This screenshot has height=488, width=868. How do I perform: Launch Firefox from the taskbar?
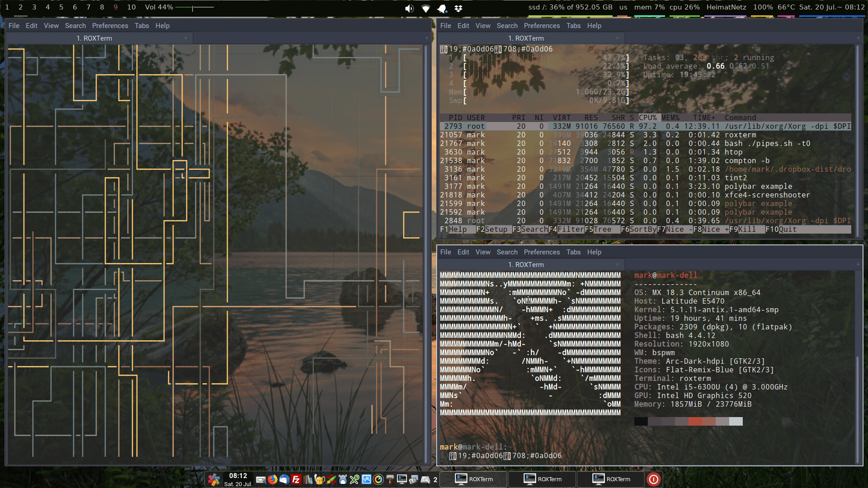tap(272, 479)
